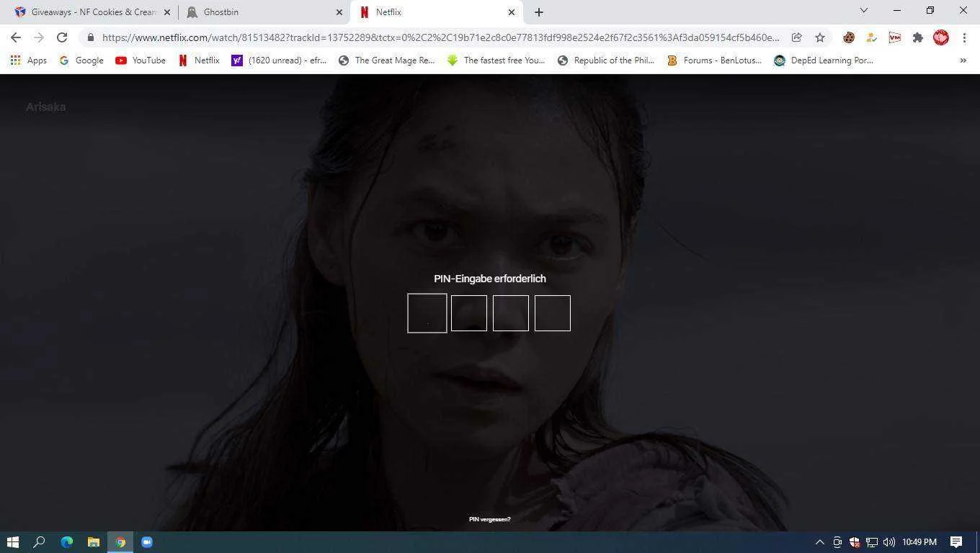This screenshot has height=553, width=980.
Task: Open Zoom from the taskbar
Action: (x=147, y=542)
